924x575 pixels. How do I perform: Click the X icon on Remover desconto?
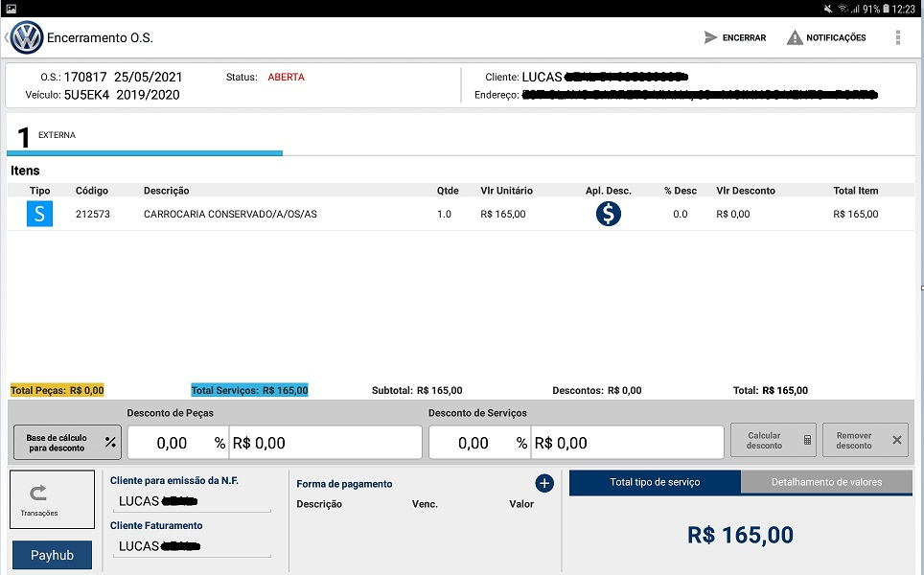897,440
